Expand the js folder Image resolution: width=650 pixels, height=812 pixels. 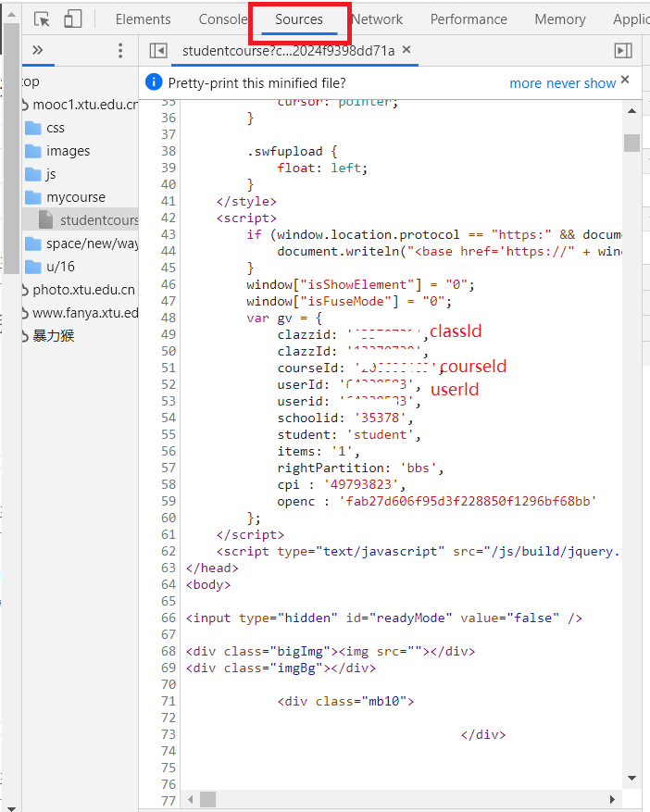pyautogui.click(x=51, y=174)
